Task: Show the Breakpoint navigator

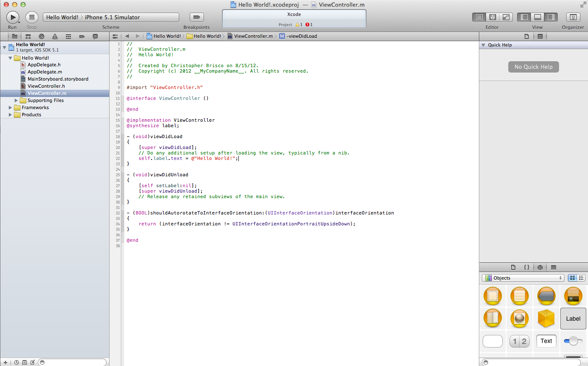Action: [x=82, y=37]
